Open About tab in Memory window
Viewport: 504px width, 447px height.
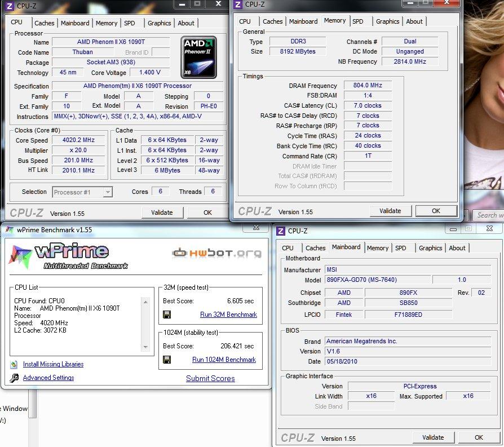click(x=414, y=21)
